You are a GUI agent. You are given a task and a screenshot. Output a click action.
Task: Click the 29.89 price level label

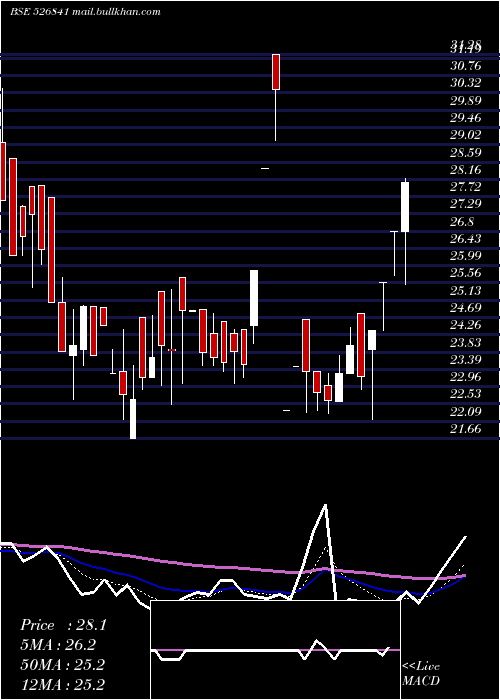click(x=466, y=101)
